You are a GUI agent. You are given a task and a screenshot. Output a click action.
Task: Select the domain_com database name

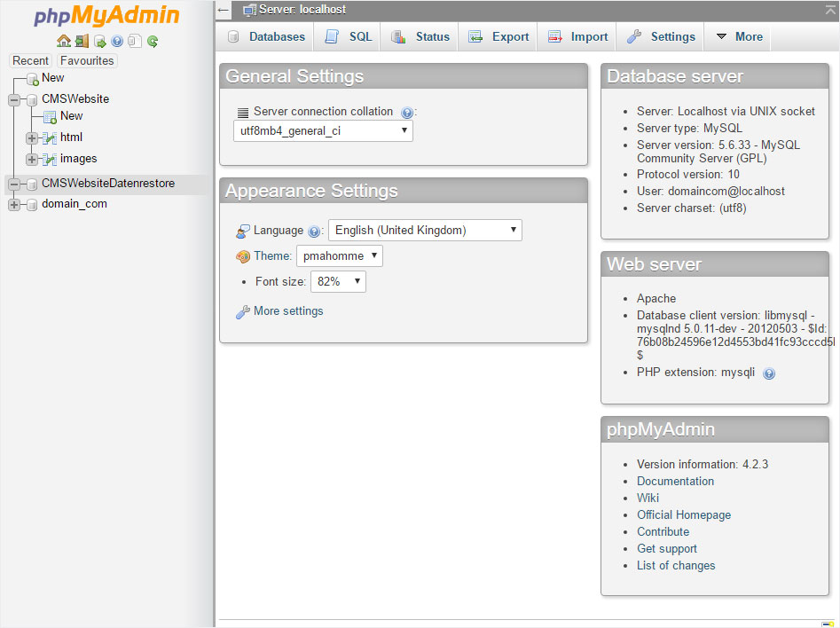75,204
